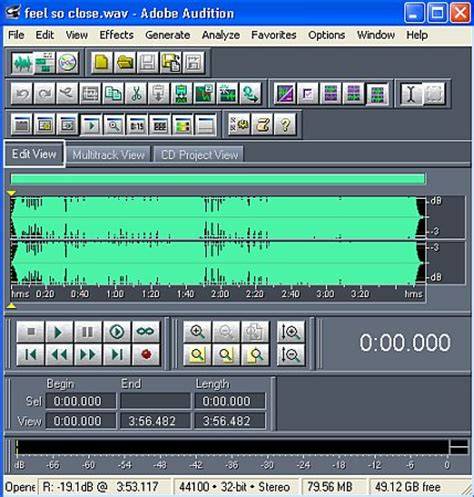Click the Multitrack View toolbar icon
Viewport: 474px width, 497px height.
45,62
